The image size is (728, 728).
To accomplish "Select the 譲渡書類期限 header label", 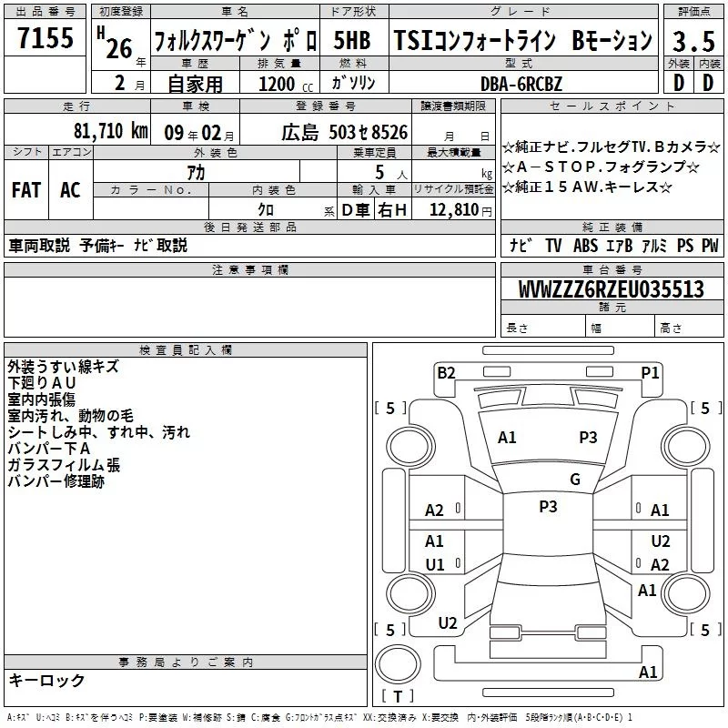I will coord(453,106).
